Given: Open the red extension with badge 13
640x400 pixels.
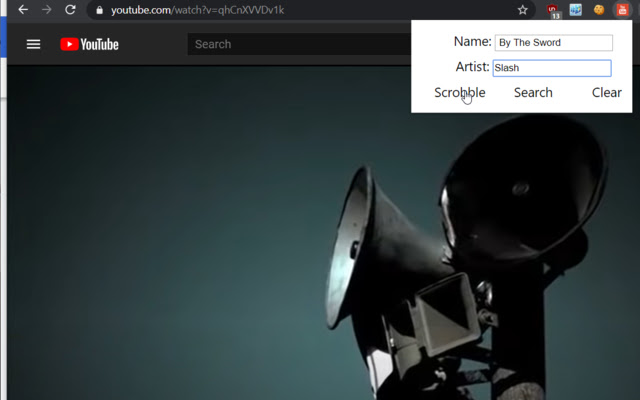Looking at the screenshot, I should pos(553,10).
